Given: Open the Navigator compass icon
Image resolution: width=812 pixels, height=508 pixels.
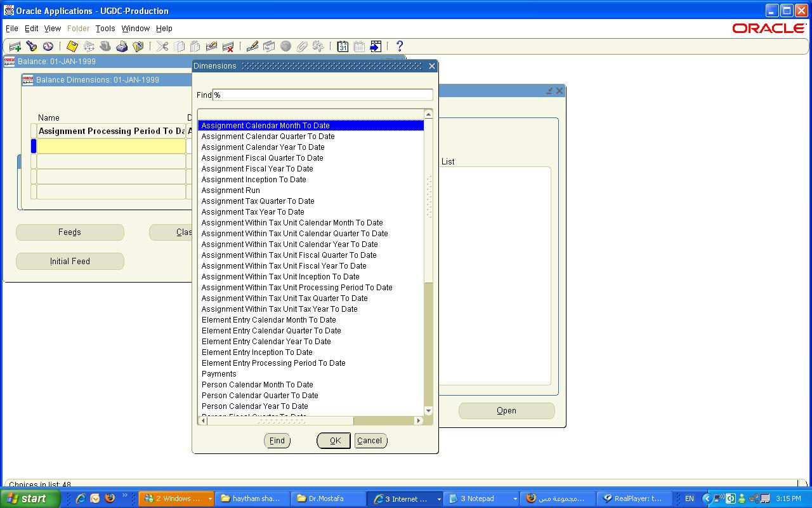Looking at the screenshot, I should [x=48, y=46].
